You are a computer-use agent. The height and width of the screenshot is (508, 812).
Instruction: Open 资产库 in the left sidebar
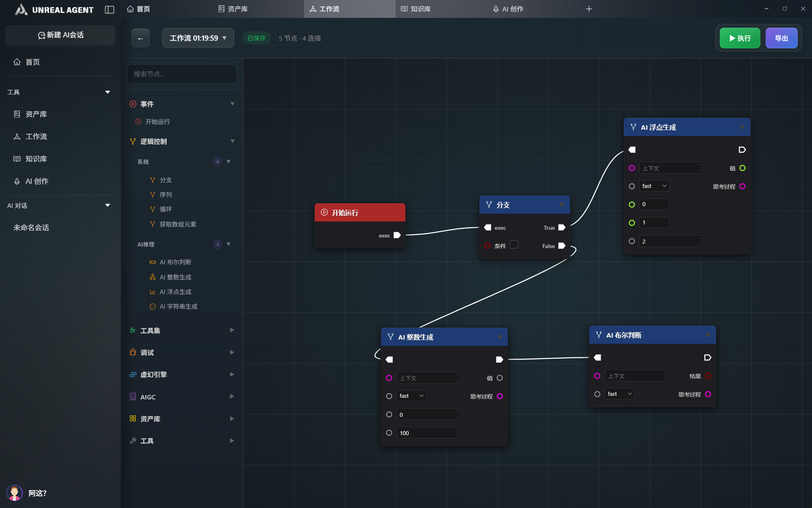click(x=36, y=114)
